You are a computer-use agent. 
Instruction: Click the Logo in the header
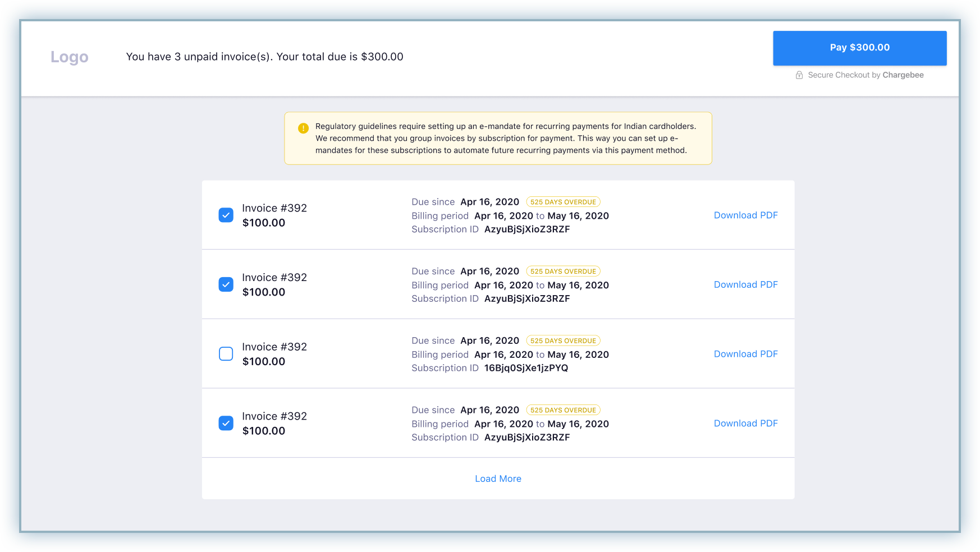point(70,57)
